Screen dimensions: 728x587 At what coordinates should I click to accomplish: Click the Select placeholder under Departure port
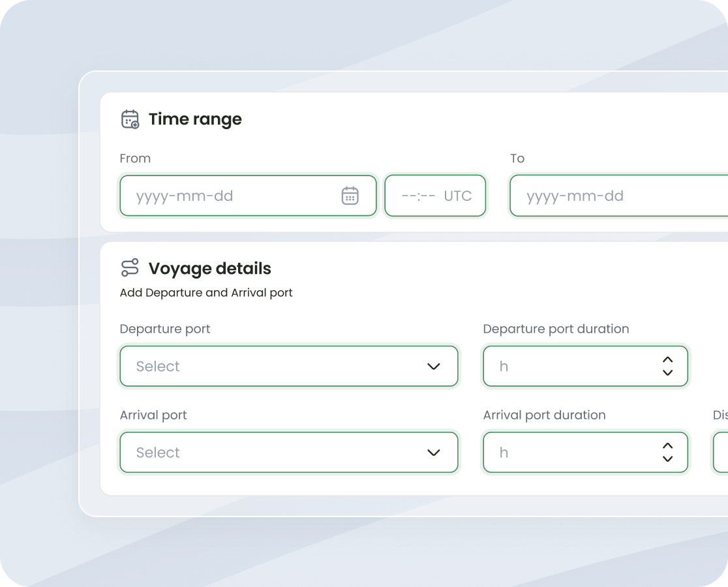coord(158,367)
